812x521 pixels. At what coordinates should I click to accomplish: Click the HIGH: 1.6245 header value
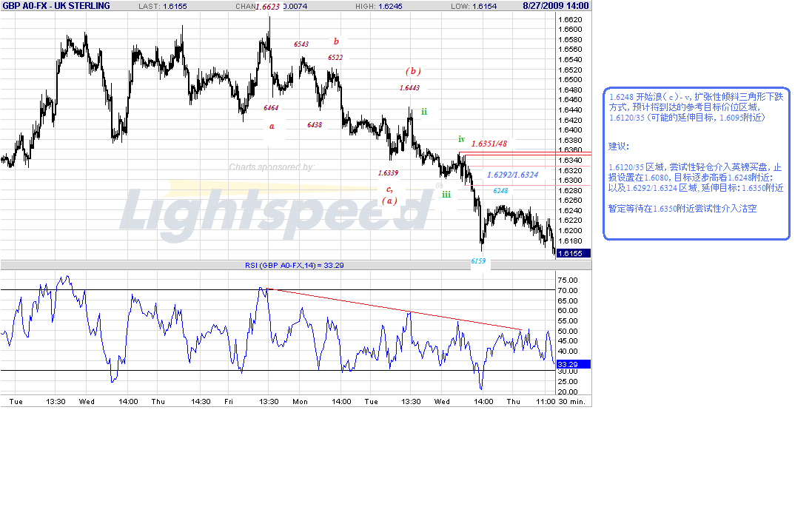pos(378,6)
